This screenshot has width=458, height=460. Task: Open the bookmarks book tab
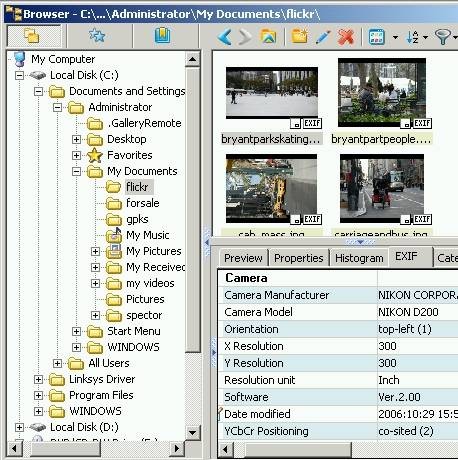point(162,36)
